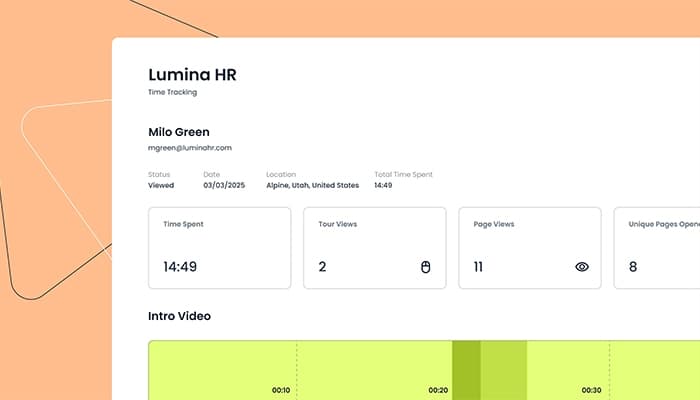Image resolution: width=700 pixels, height=400 pixels.
Task: Click the dark green segment on video timeline
Action: click(466, 370)
